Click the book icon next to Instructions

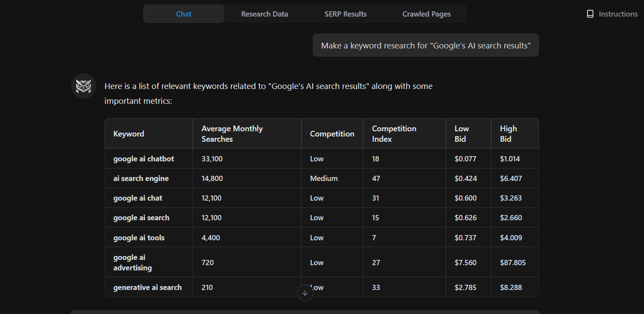[x=590, y=14]
